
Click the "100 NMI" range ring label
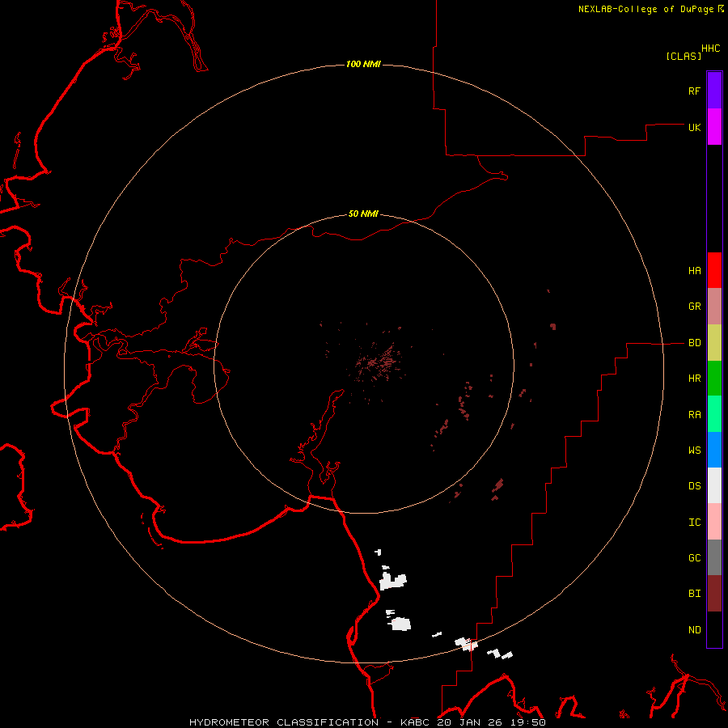tap(363, 64)
